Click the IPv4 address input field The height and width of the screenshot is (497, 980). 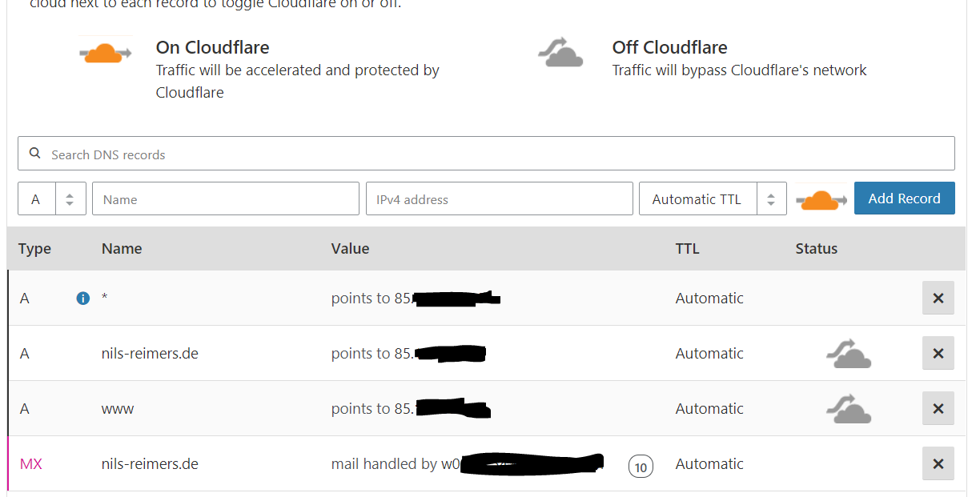[499, 199]
